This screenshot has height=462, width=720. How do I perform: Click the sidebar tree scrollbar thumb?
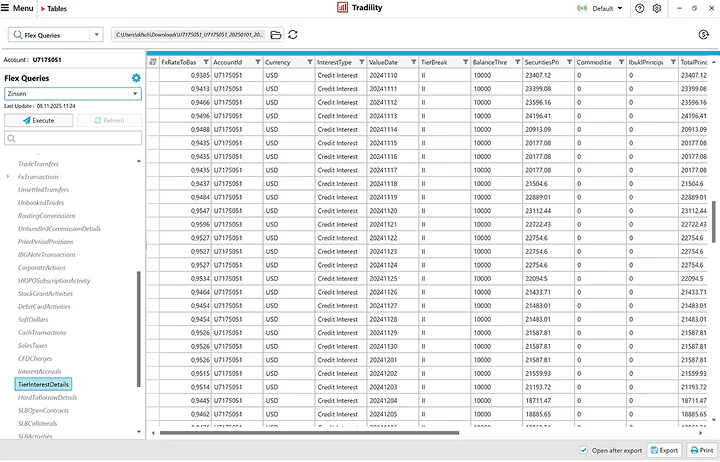tap(139, 329)
